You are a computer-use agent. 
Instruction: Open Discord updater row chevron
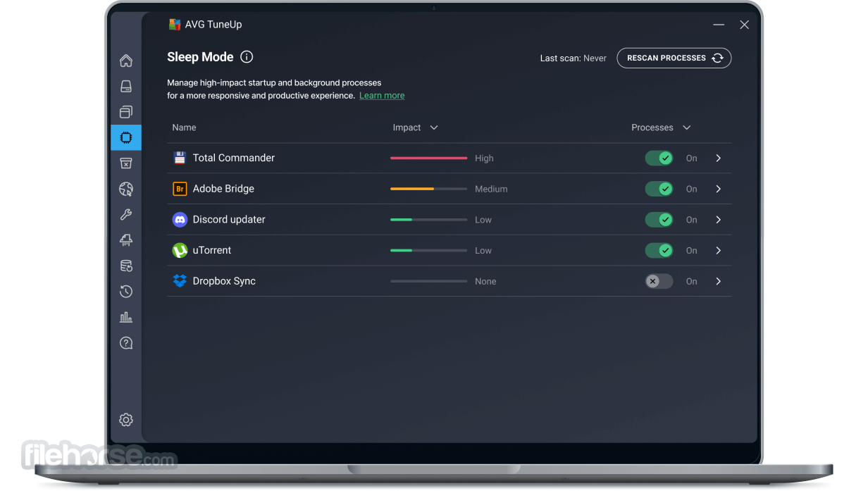[x=719, y=220]
